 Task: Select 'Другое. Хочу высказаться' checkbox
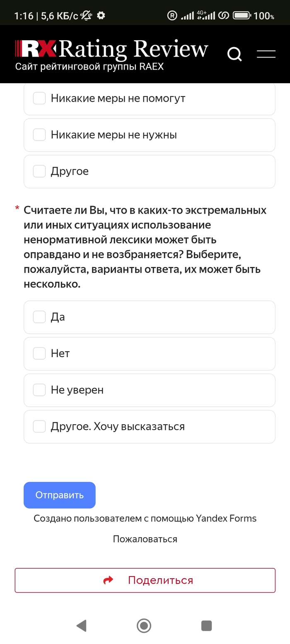point(39,426)
